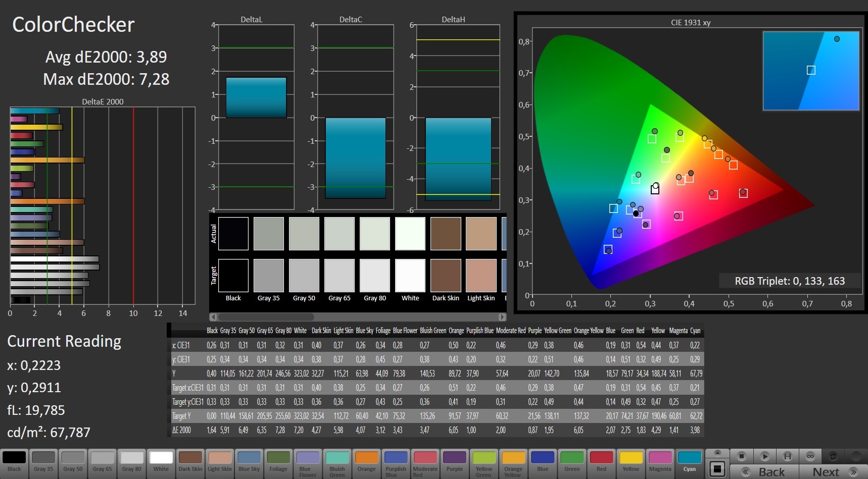Viewport: 868px width, 479px height.
Task: Click the 'fL: 19,785' reading
Action: coord(36,410)
